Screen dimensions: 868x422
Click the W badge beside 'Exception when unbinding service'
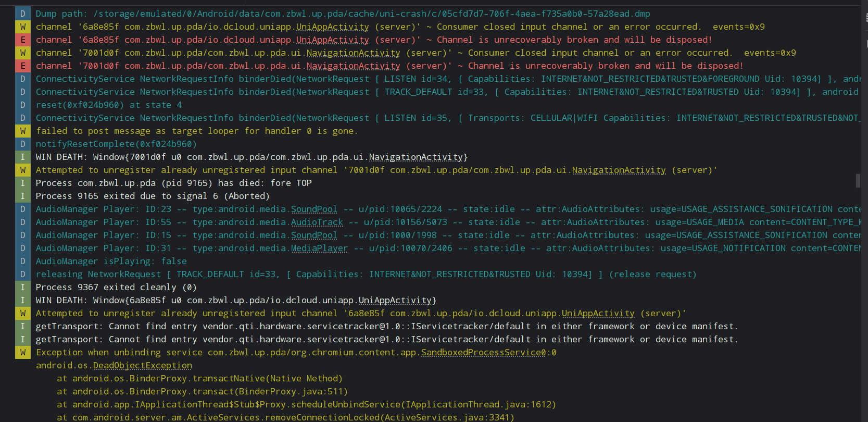[x=23, y=352]
